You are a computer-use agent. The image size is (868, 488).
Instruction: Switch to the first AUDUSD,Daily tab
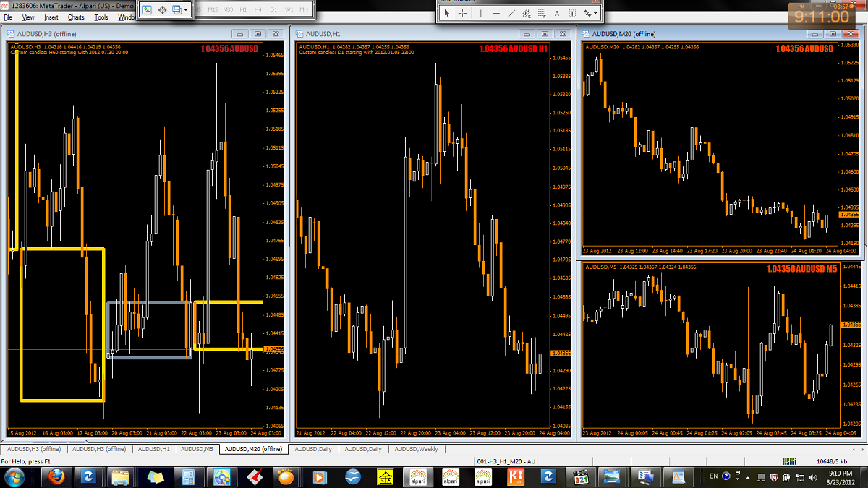tap(314, 449)
